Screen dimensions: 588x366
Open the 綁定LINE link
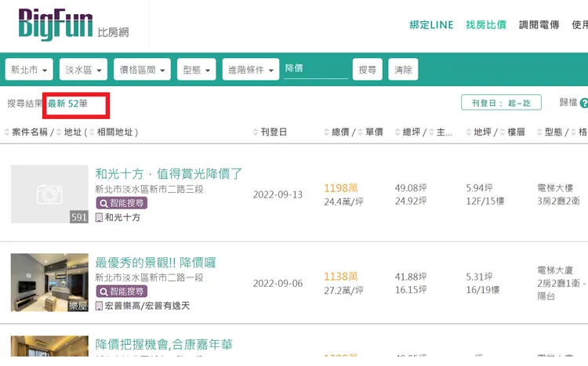coord(431,25)
